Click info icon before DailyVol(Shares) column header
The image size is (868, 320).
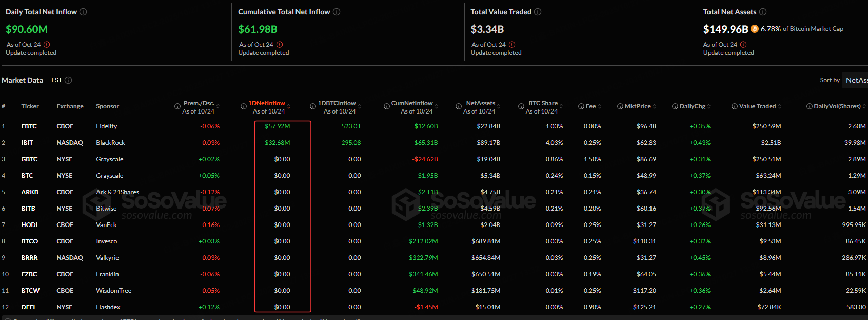click(810, 106)
